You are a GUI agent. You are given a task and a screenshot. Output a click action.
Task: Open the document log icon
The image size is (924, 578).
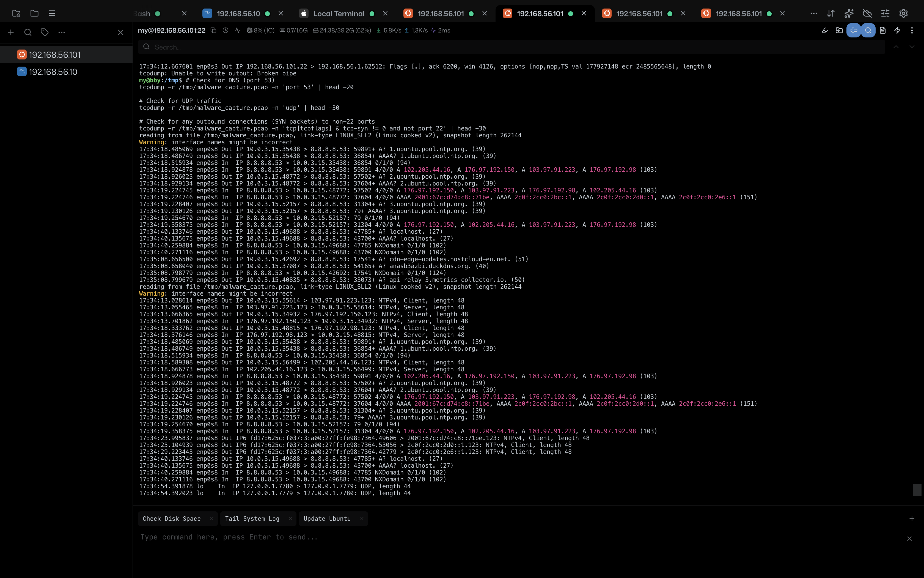(883, 30)
